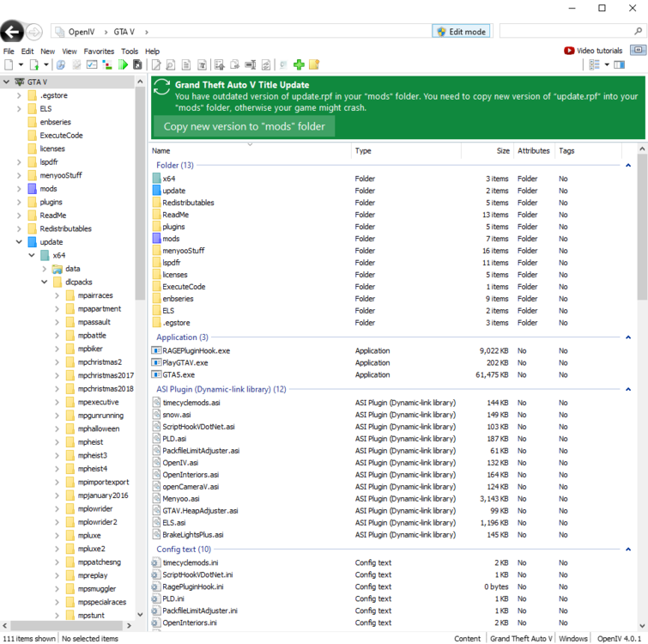
Task: Click the file list vertical scrollbar
Action: pyautogui.click(x=642, y=258)
